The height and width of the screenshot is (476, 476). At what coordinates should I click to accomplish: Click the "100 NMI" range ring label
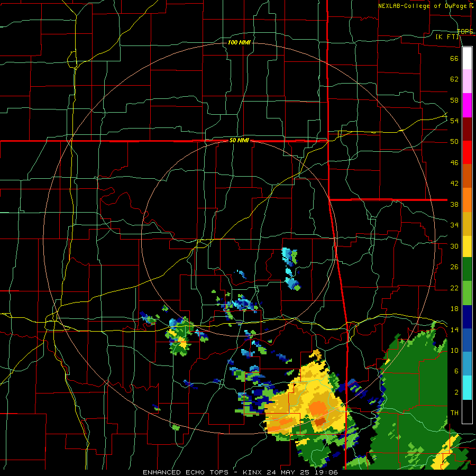(x=239, y=42)
